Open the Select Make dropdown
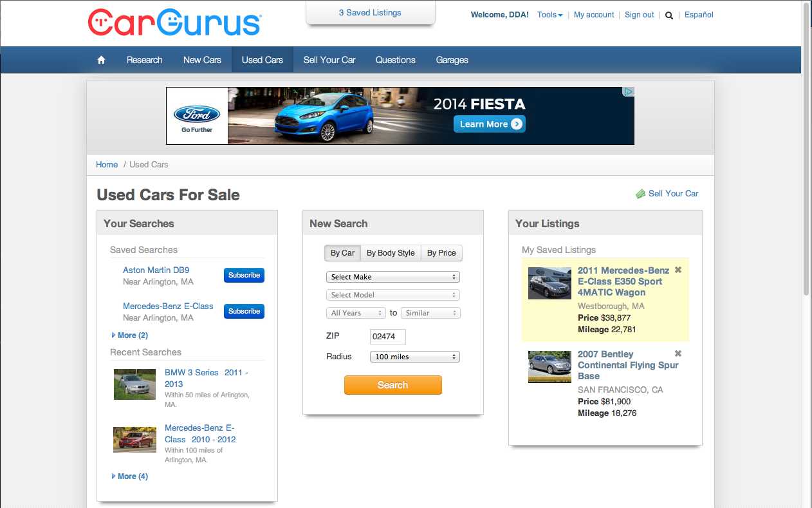 (393, 277)
